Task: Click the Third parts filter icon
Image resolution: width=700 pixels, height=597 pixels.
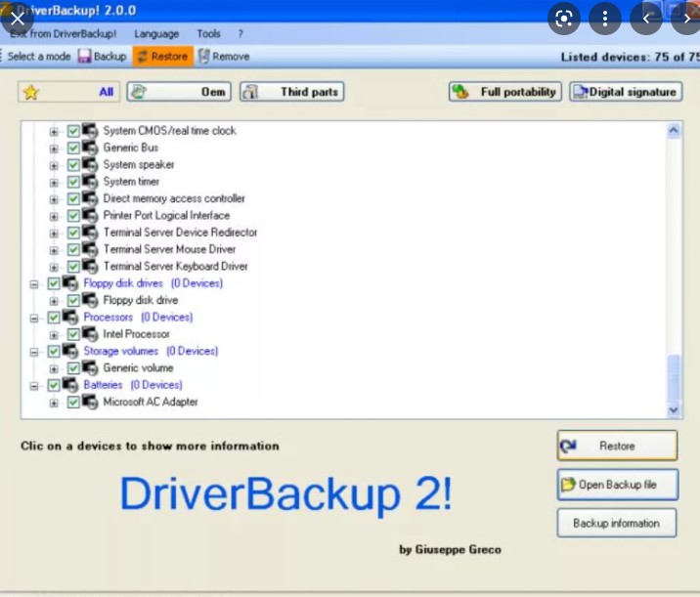Action: coord(250,92)
